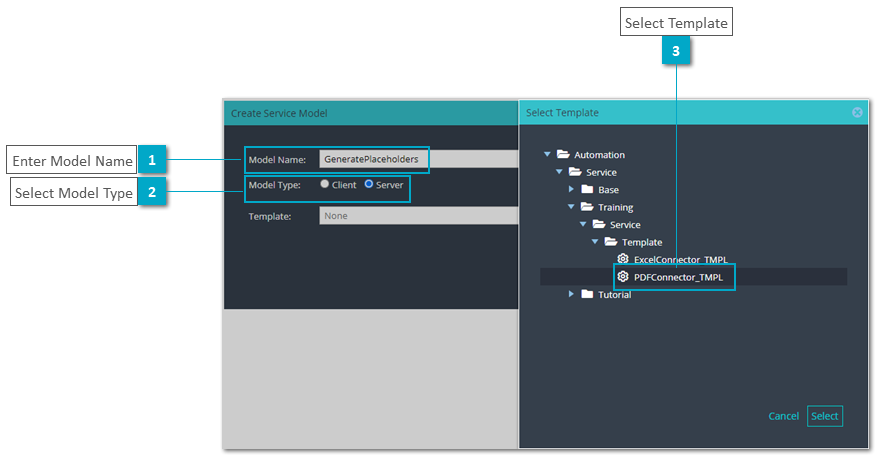The width and height of the screenshot is (878, 458).
Task: Click the open folder icon beside Training's parent Service
Action: point(575,172)
